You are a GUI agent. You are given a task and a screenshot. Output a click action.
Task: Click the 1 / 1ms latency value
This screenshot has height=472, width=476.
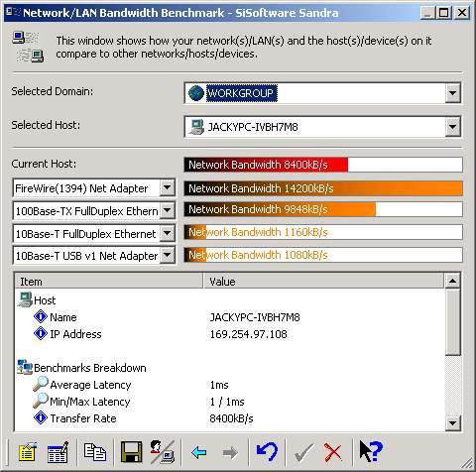pyautogui.click(x=227, y=402)
